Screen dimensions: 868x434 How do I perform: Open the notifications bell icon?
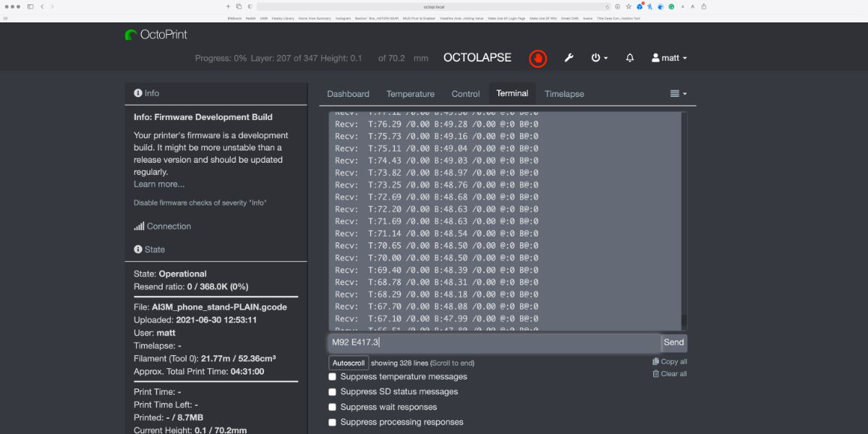pos(629,58)
